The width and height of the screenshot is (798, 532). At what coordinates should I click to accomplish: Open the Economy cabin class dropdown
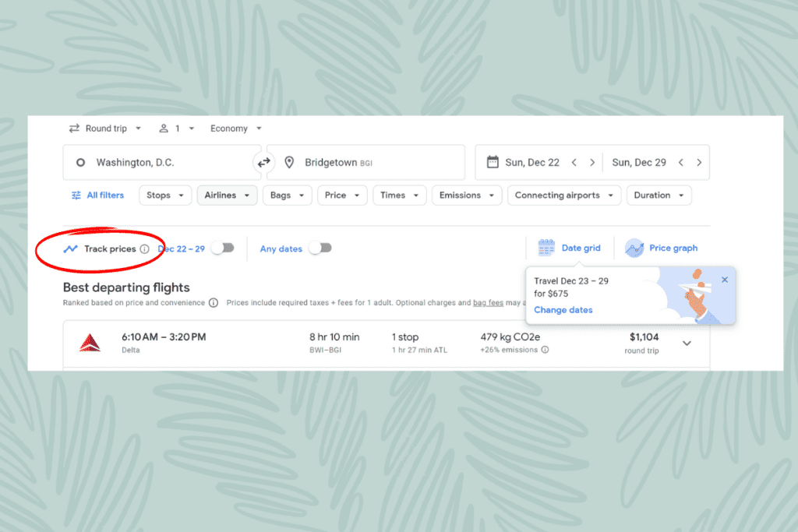[234, 128]
